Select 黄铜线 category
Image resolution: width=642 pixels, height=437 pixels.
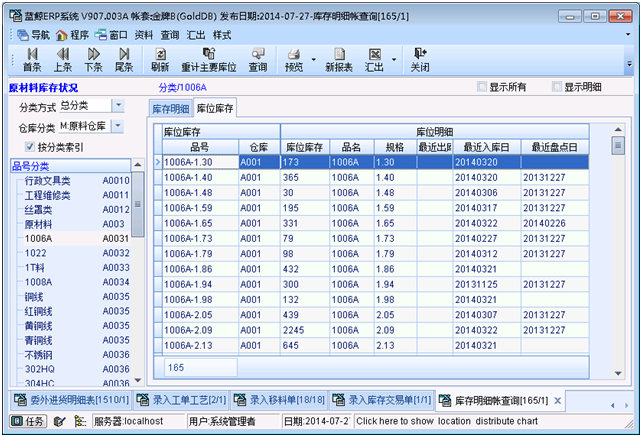pyautogui.click(x=38, y=326)
